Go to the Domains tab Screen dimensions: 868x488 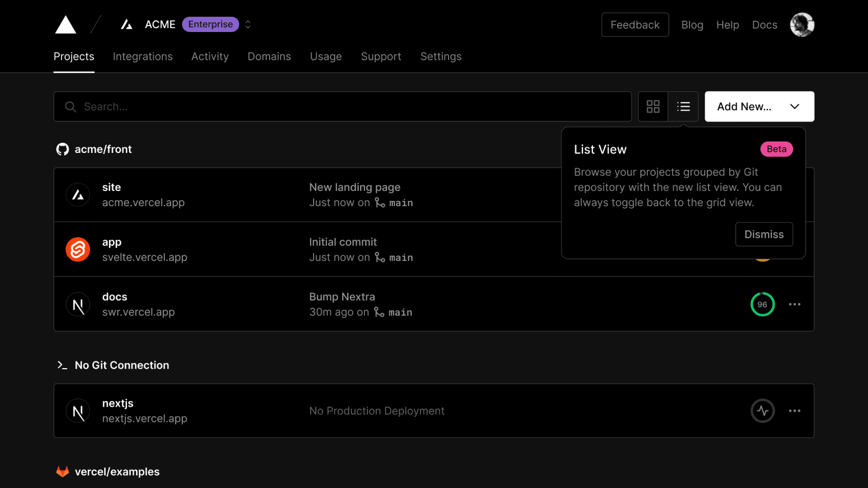pyautogui.click(x=269, y=56)
